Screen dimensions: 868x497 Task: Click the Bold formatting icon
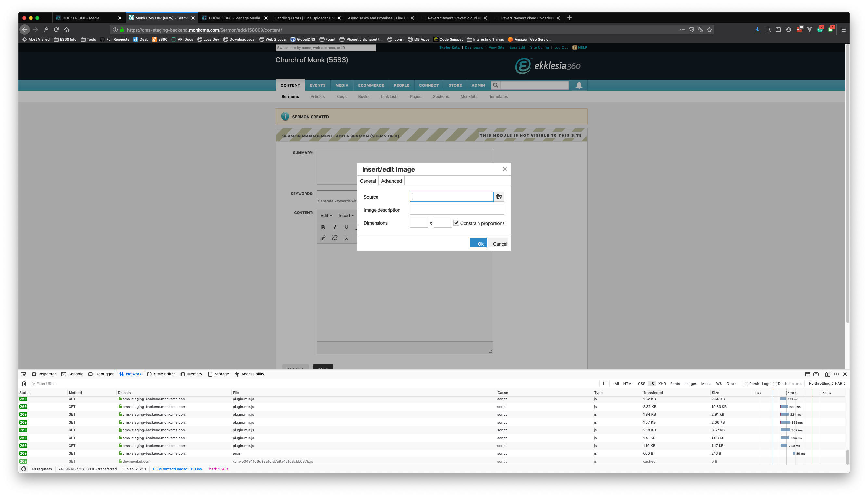323,227
